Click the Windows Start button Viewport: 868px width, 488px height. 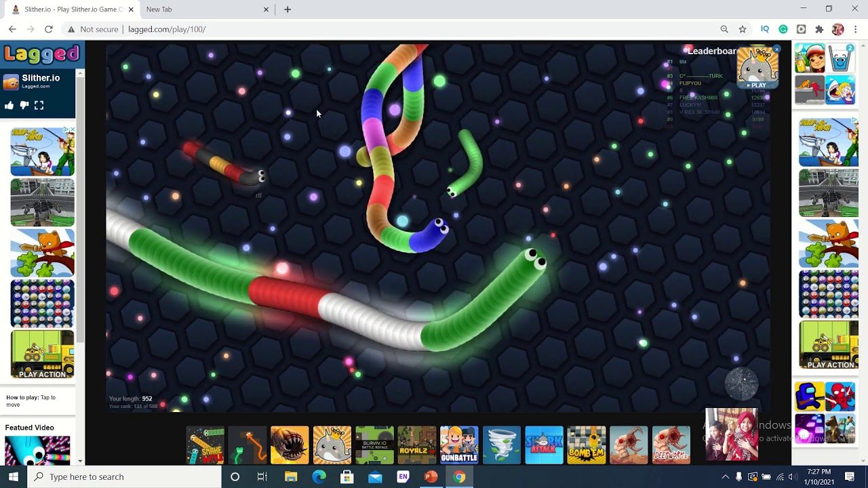(x=14, y=476)
